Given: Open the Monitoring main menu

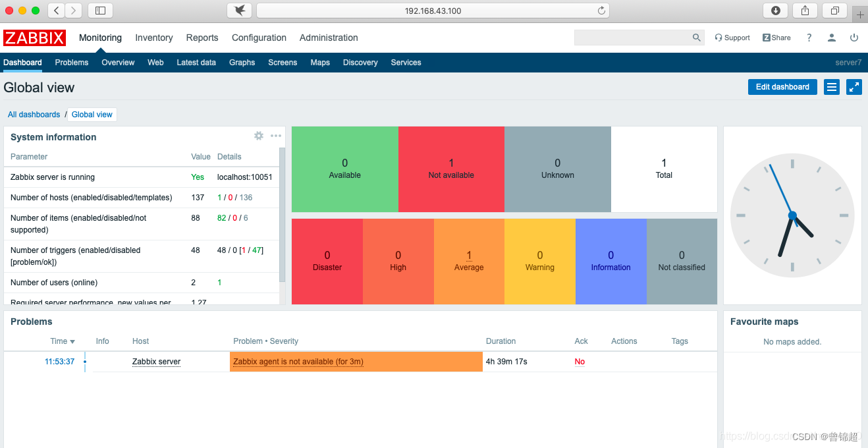Looking at the screenshot, I should [100, 38].
